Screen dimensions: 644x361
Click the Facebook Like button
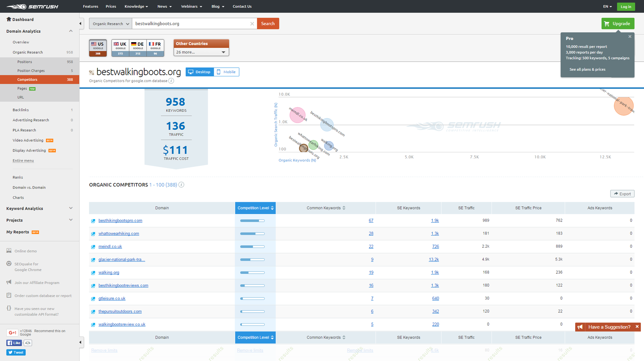pos(14,343)
